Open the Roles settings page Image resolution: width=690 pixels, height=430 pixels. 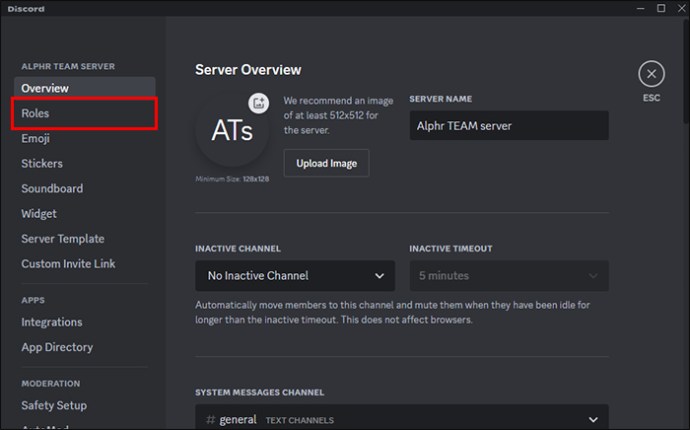click(84, 114)
